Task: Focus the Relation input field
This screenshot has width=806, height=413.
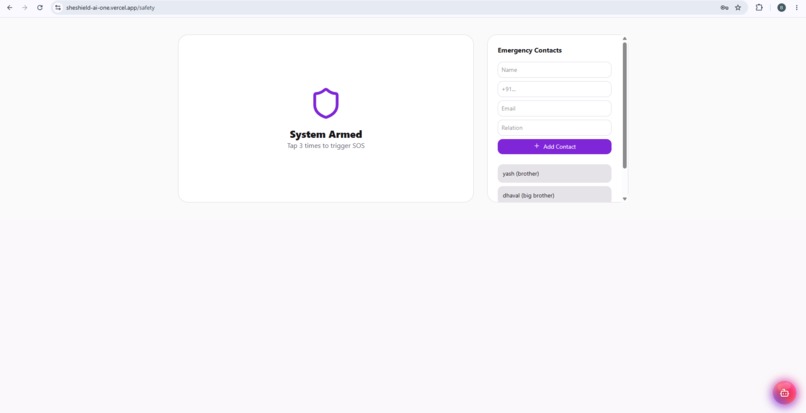Action: click(x=554, y=128)
